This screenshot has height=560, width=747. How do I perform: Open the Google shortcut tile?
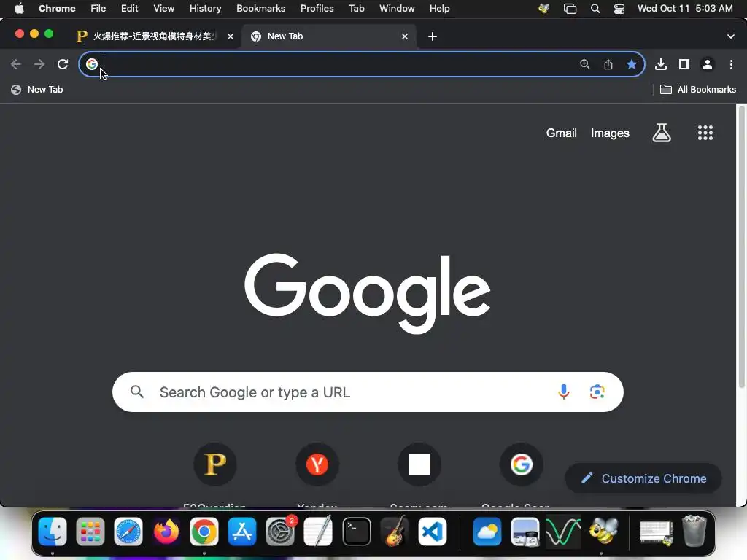[x=521, y=464]
